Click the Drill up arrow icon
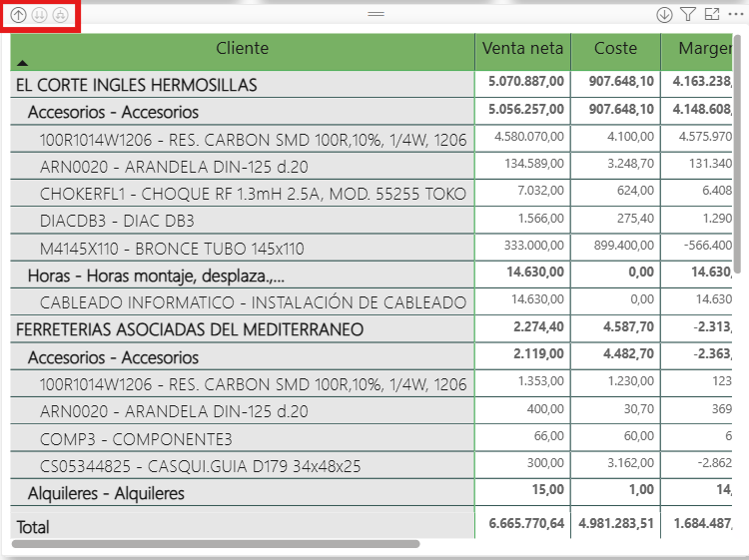Image resolution: width=749 pixels, height=560 pixels. click(18, 15)
